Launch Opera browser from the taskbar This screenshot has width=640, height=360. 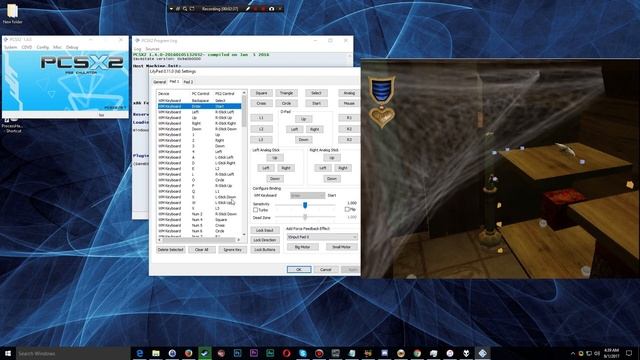click(287, 353)
